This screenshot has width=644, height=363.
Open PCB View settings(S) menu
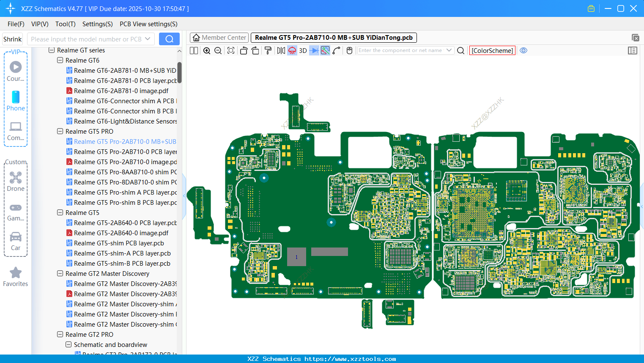(148, 24)
